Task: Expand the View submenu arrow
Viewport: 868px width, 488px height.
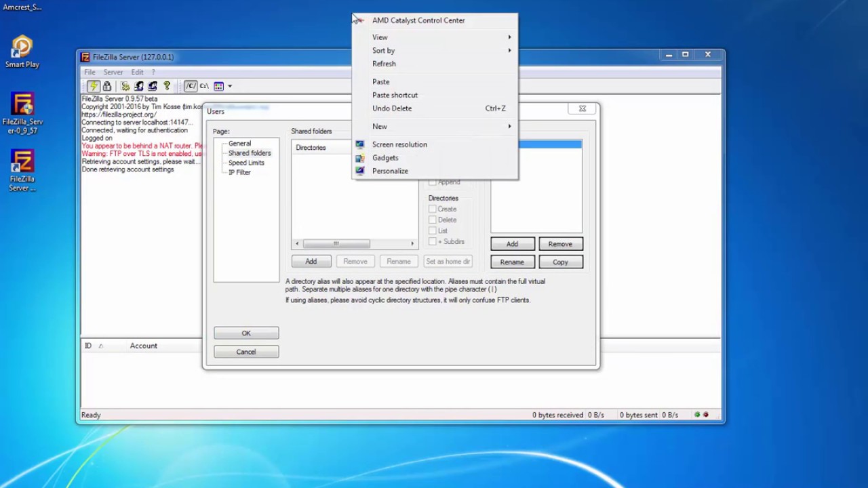Action: pos(510,37)
